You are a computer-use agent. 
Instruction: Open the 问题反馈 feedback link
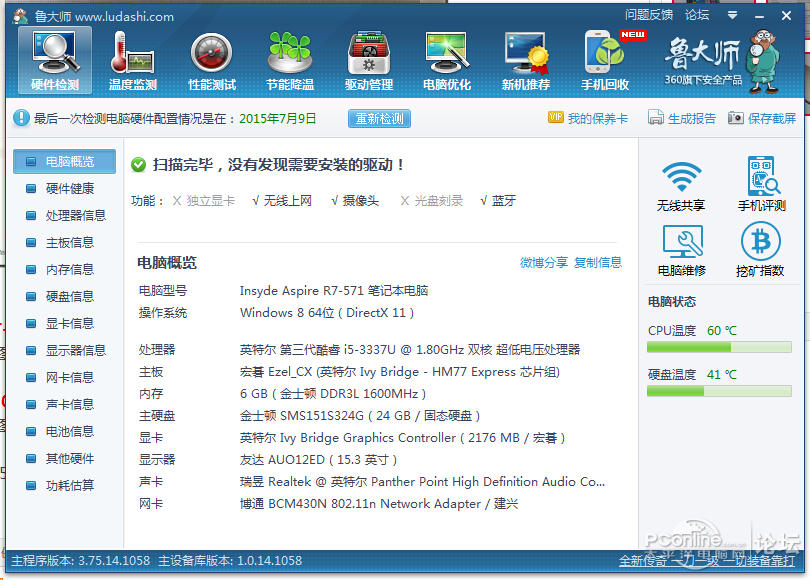649,15
